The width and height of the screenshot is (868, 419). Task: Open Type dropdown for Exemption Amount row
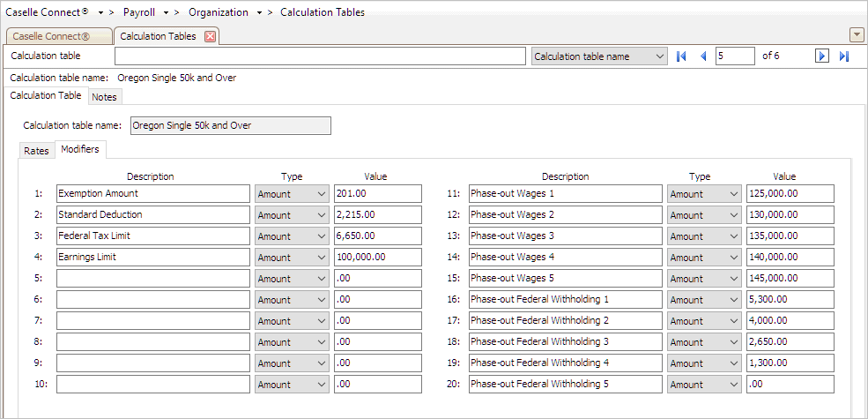click(292, 194)
